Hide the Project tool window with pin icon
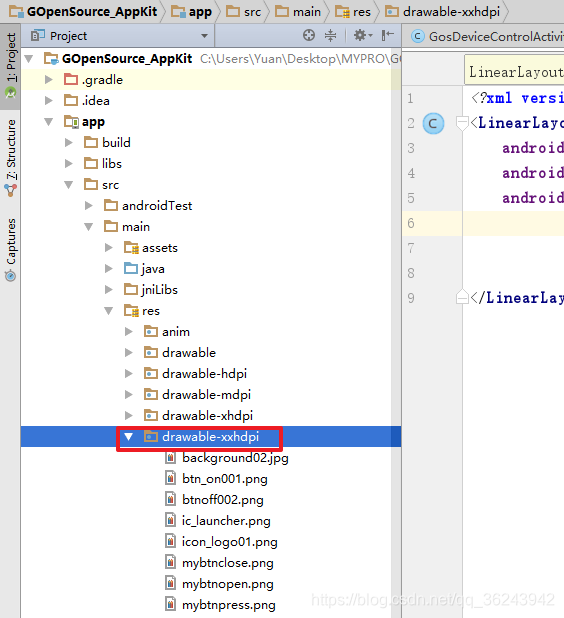This screenshot has width=564, height=618. (x=388, y=35)
